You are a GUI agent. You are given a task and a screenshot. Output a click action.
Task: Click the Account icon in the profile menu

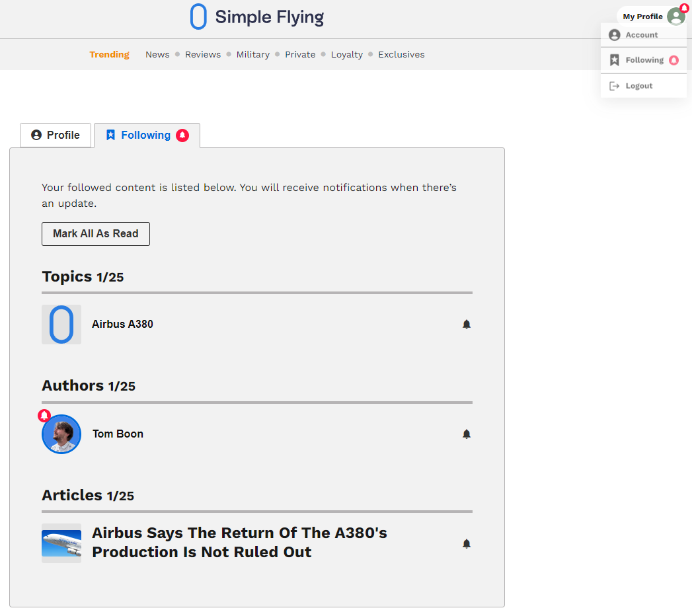[x=615, y=34]
